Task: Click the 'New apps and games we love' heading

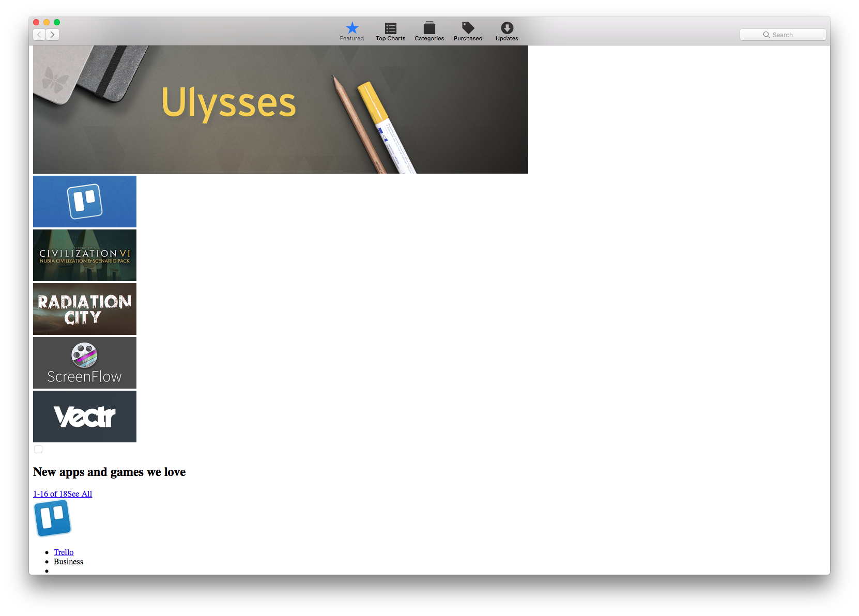Action: [x=110, y=472]
